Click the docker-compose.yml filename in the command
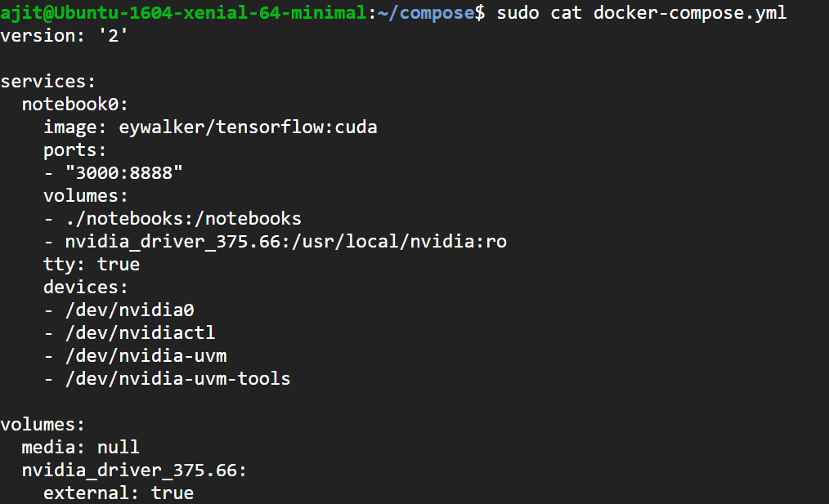 [x=690, y=13]
